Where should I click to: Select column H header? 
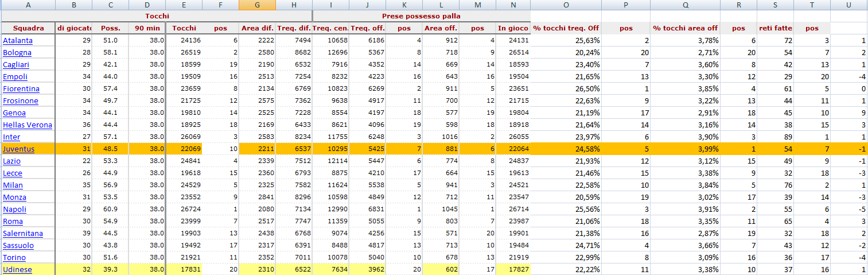[294, 5]
